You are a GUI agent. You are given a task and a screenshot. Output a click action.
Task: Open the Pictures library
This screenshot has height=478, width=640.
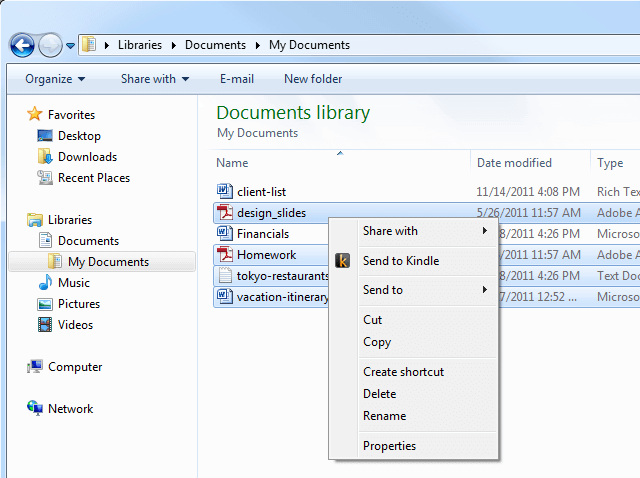pos(79,304)
